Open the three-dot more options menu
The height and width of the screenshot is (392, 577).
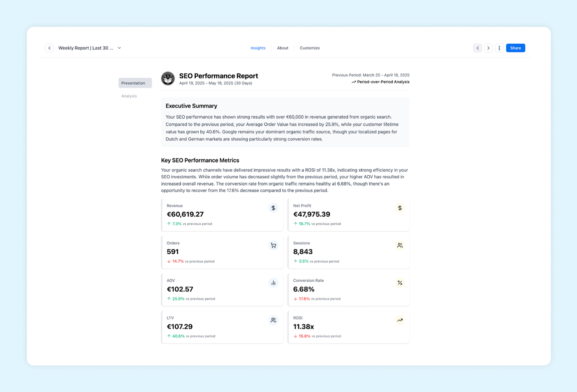click(x=499, y=48)
